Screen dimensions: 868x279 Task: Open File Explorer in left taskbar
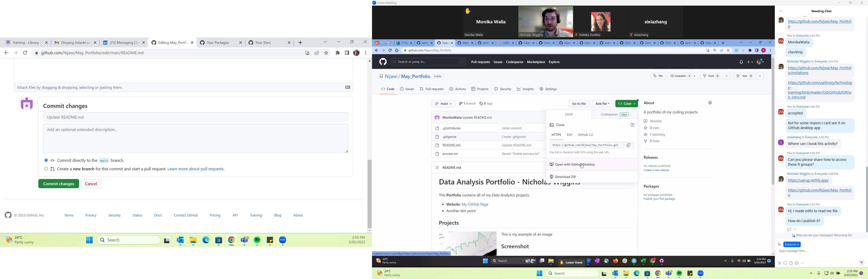click(x=193, y=240)
